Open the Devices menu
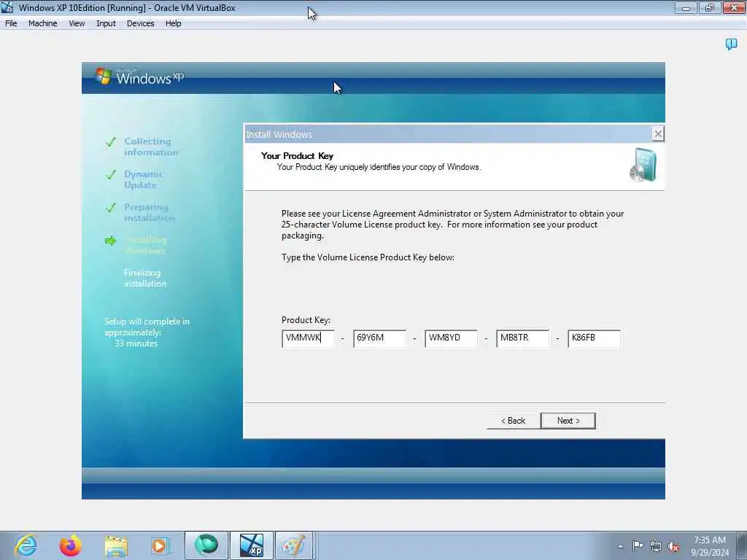747x560 pixels. [140, 23]
